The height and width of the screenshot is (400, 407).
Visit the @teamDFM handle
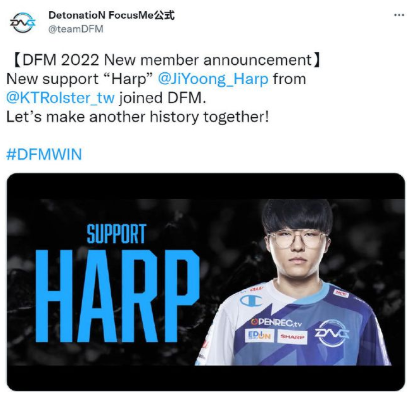click(x=76, y=29)
